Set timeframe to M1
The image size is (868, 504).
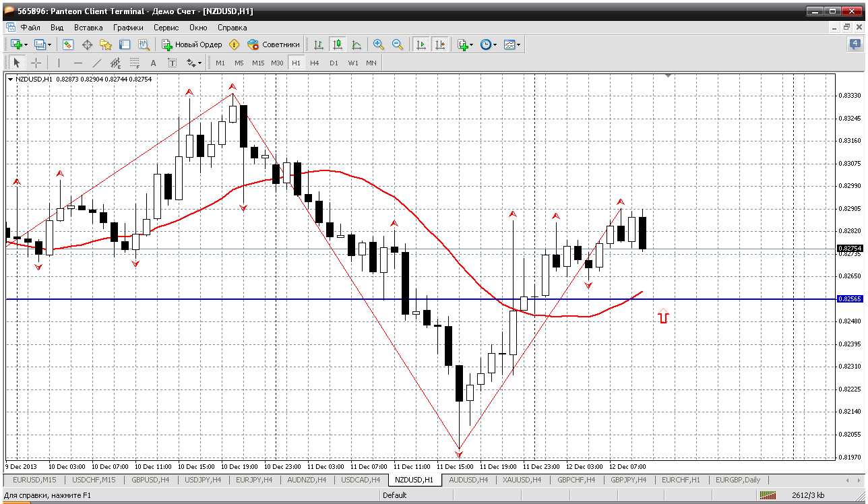(220, 63)
